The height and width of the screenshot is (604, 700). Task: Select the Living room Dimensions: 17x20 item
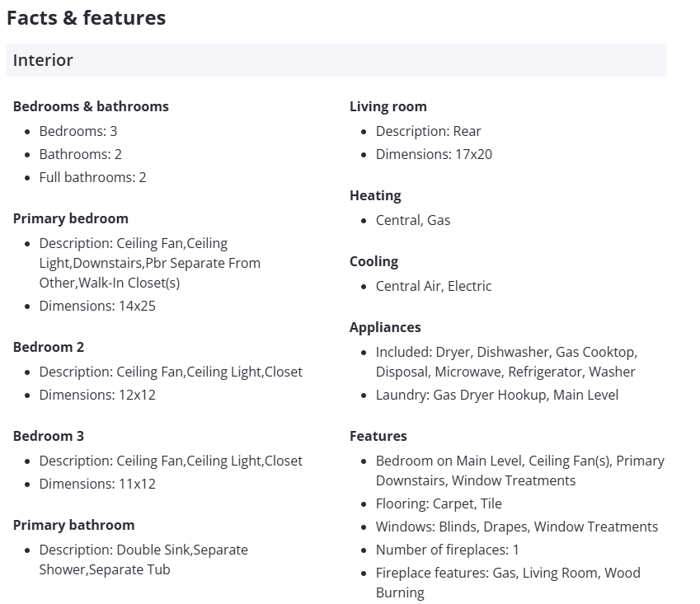pyautogui.click(x=434, y=154)
